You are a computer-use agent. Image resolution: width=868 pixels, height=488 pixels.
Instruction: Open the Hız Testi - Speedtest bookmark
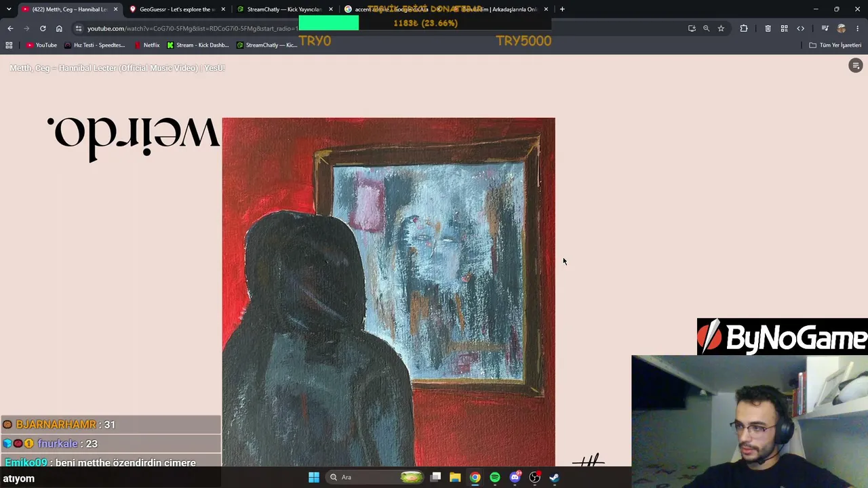(x=94, y=45)
